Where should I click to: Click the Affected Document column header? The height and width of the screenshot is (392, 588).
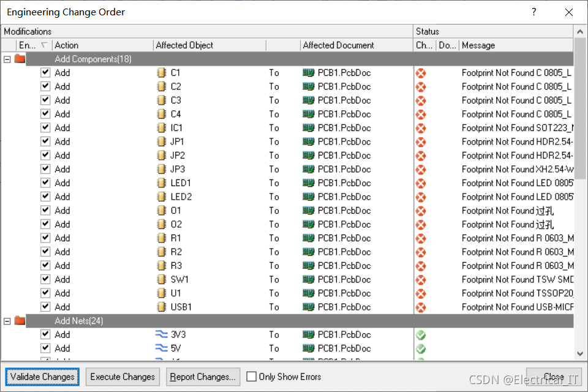[356, 45]
